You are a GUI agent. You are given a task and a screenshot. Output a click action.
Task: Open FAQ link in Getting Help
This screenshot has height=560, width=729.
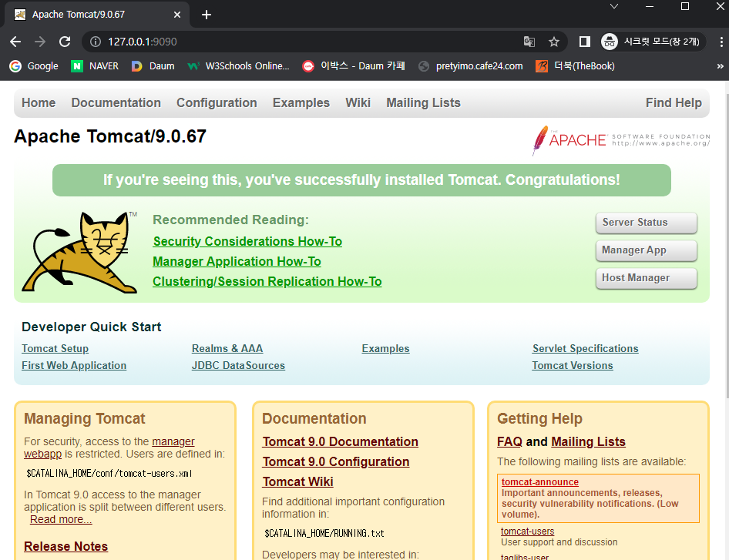[x=509, y=442]
